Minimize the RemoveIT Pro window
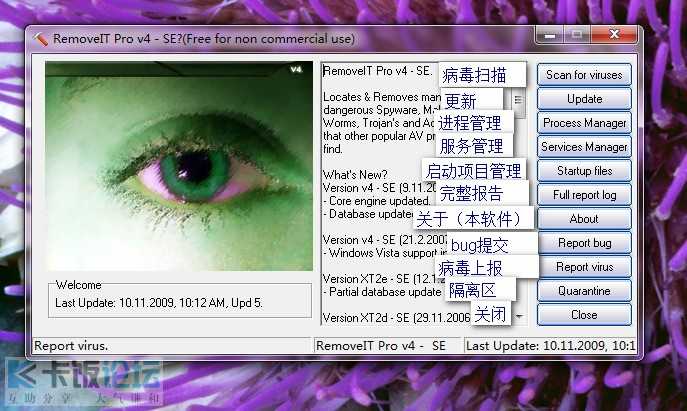This screenshot has width=687, height=411. pos(549,35)
